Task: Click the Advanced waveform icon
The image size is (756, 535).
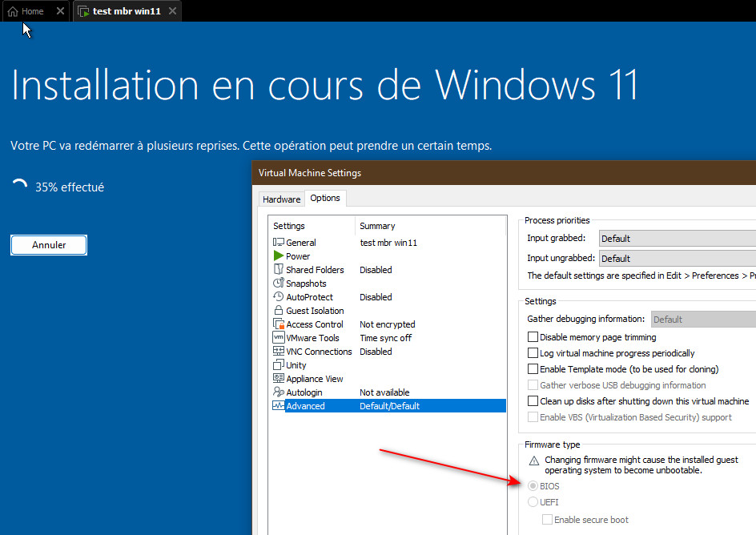Action: coord(278,405)
